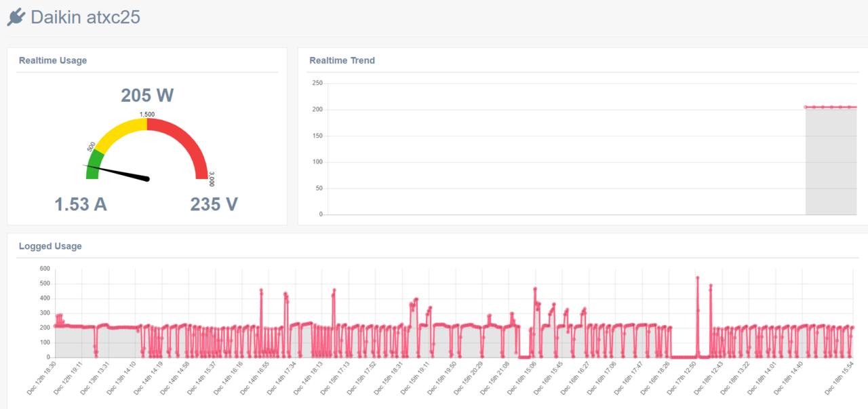Viewport: 868px width, 409px height.
Task: Click the 300 label on Logged Usage axis
Action: click(x=45, y=313)
